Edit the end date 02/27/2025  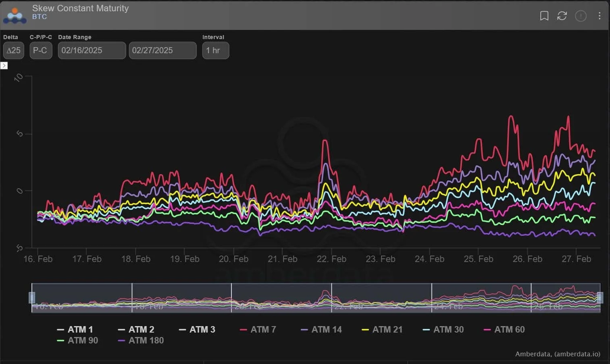[x=163, y=50]
